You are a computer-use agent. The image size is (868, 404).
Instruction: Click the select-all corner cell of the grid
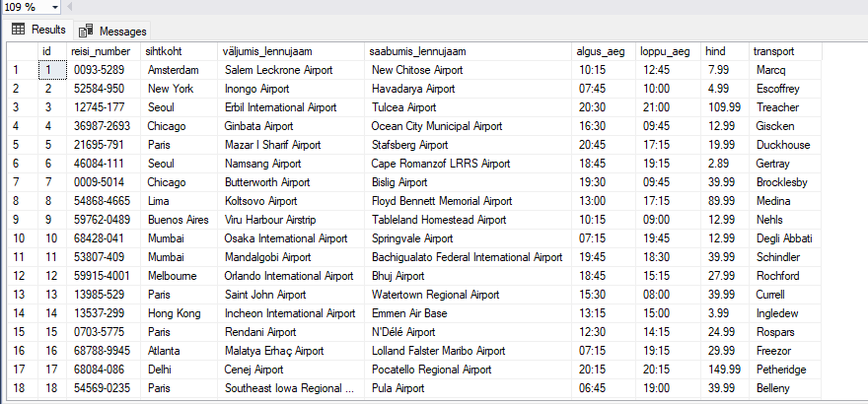pyautogui.click(x=18, y=51)
